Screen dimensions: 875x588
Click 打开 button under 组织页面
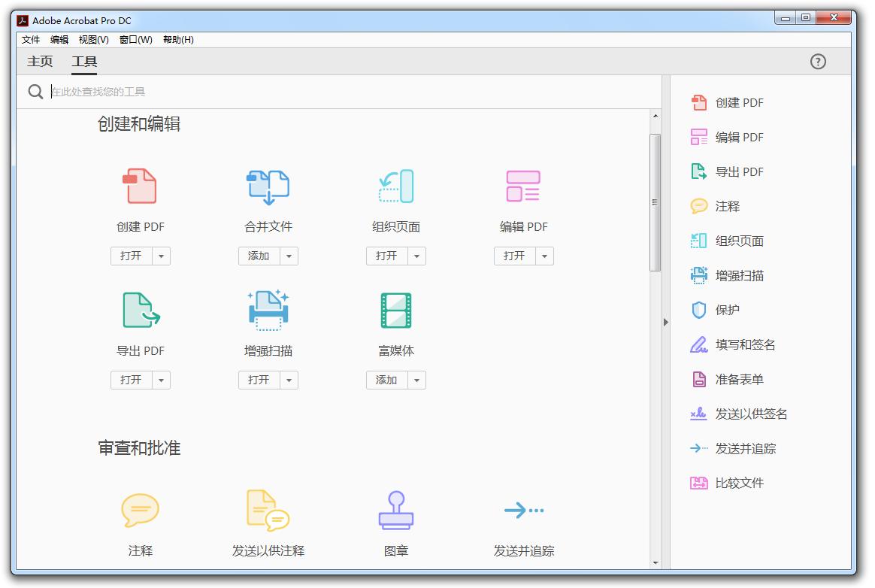(387, 256)
